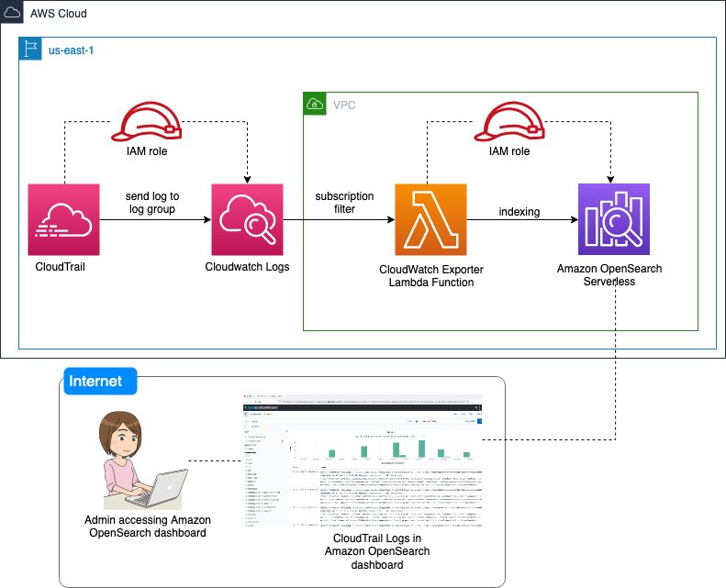
Task: Click the us-east-1 region flag icon
Action: tap(30, 49)
